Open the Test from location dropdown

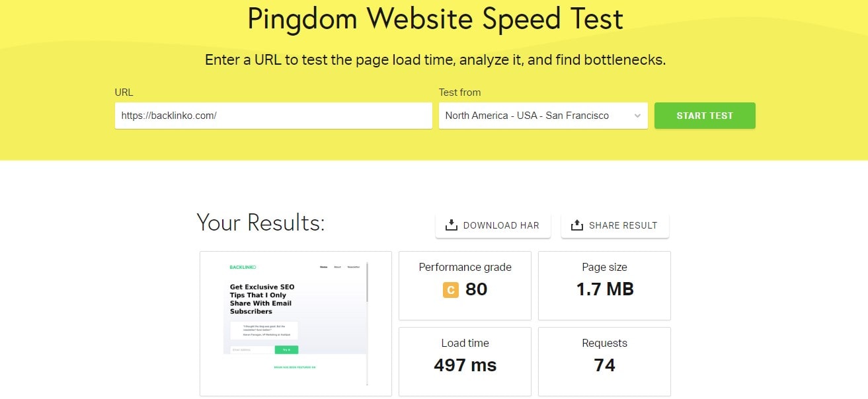(x=542, y=116)
